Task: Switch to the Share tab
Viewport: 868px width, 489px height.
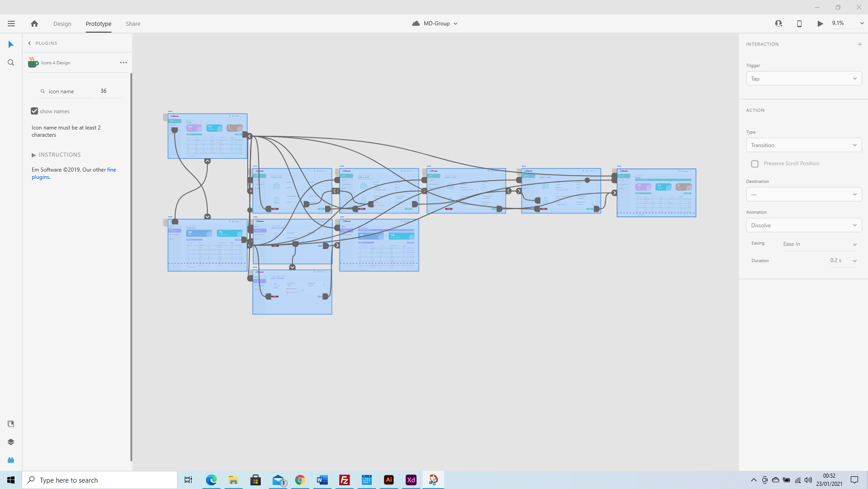Action: tap(133, 24)
